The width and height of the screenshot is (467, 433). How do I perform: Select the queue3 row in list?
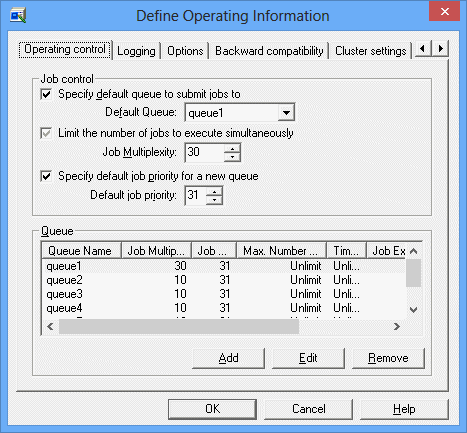[224, 294]
